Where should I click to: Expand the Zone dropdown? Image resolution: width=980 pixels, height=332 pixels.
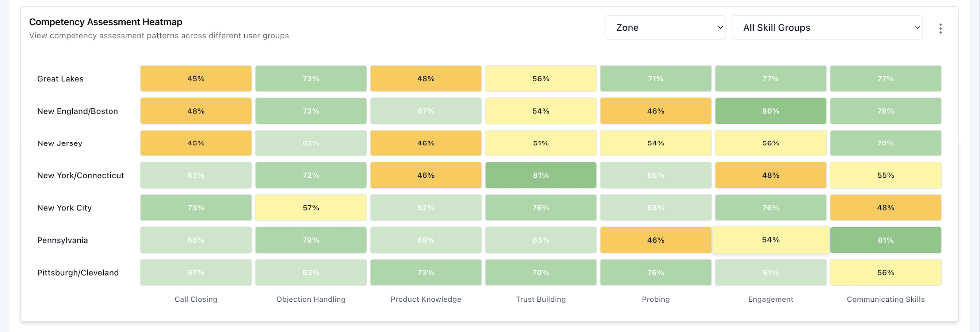point(665,27)
